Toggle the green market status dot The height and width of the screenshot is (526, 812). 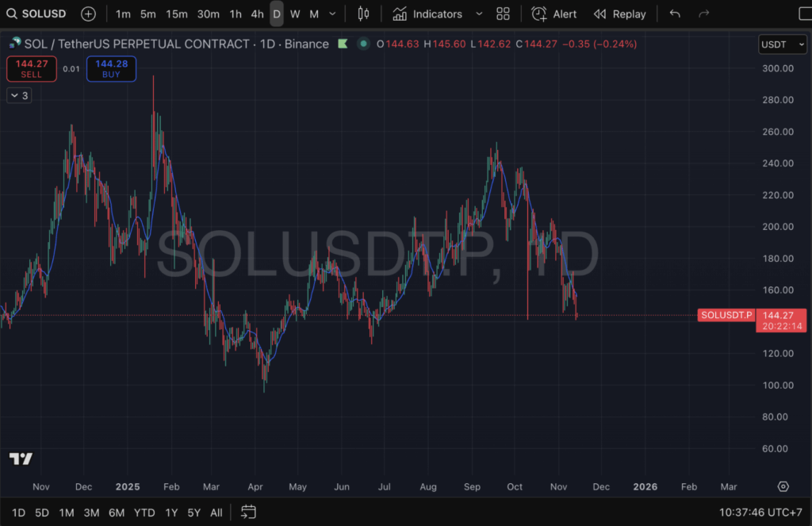point(363,44)
